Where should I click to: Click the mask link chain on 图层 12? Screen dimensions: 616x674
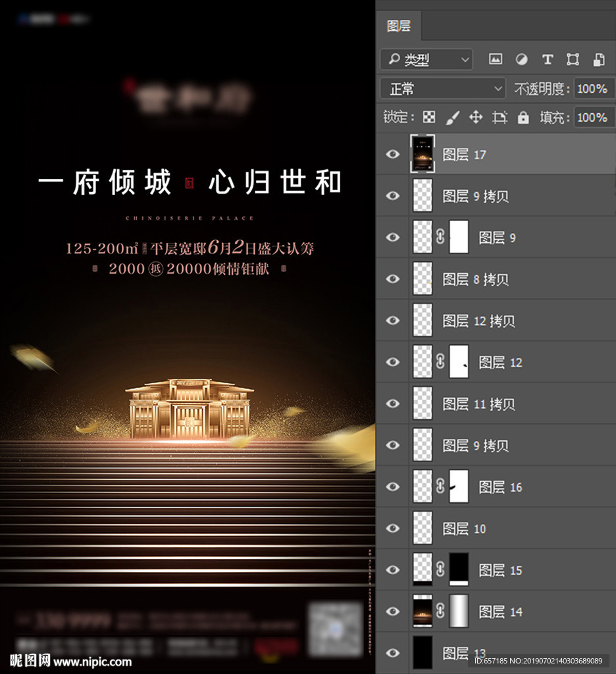coord(440,361)
